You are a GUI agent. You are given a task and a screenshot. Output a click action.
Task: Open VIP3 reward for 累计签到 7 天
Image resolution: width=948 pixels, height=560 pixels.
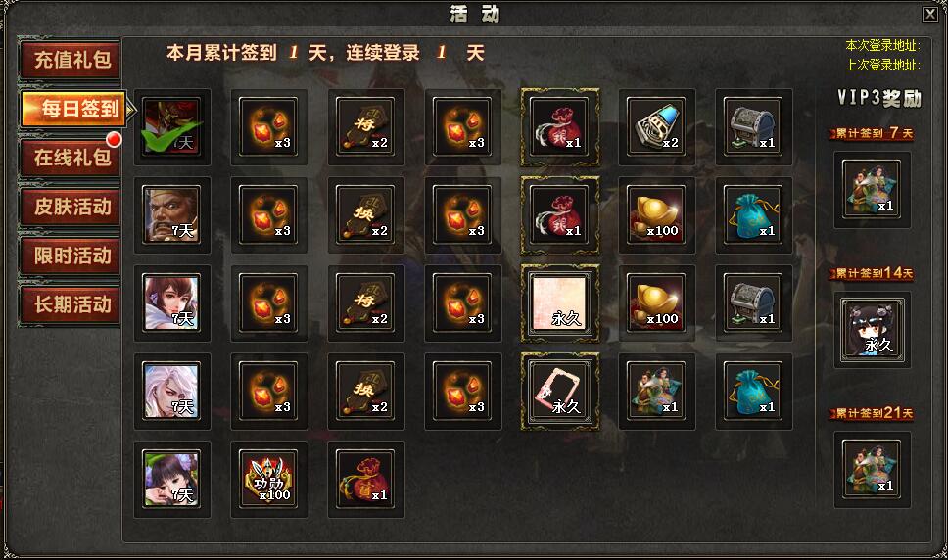click(872, 189)
